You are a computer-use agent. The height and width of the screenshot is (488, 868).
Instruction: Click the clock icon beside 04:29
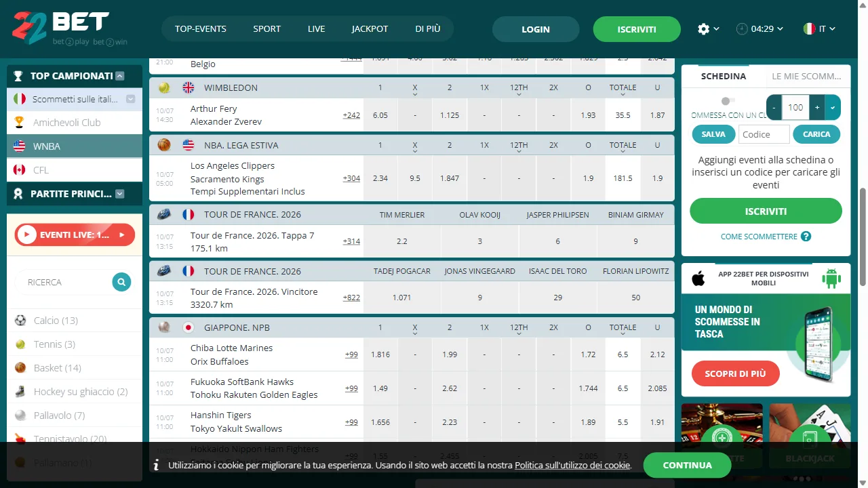pos(742,29)
